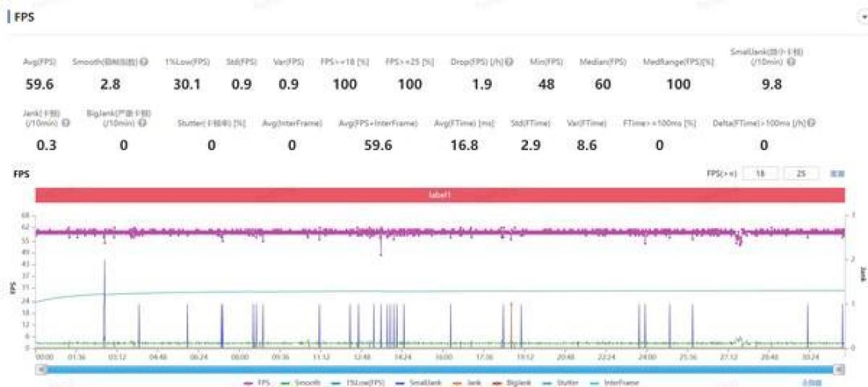The width and height of the screenshot is (868, 387).
Task: Hide the SmallJank series in legend
Action: [x=419, y=382]
